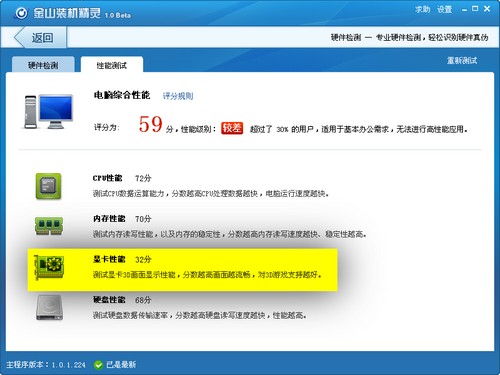Click the 已是最新 status text
Image resolution: width=500 pixels, height=375 pixels.
[121, 365]
